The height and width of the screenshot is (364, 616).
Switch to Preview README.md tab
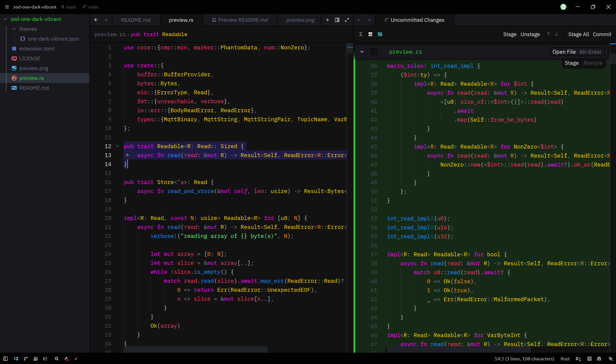[x=240, y=20]
